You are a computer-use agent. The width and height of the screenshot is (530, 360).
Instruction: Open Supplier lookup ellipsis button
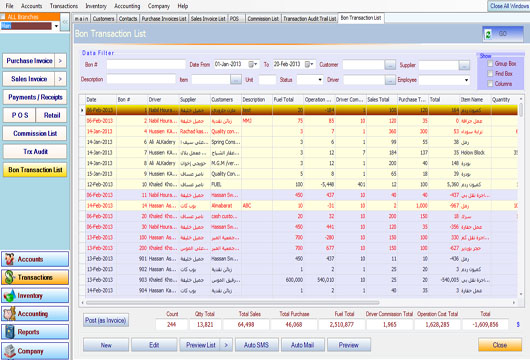point(464,65)
